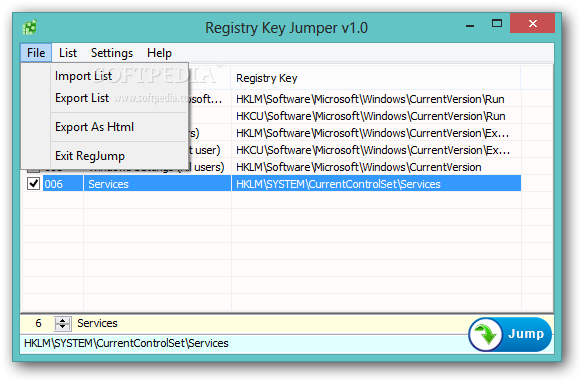Increment the entry number spinner up arrow
The image size is (582, 382).
point(63,320)
